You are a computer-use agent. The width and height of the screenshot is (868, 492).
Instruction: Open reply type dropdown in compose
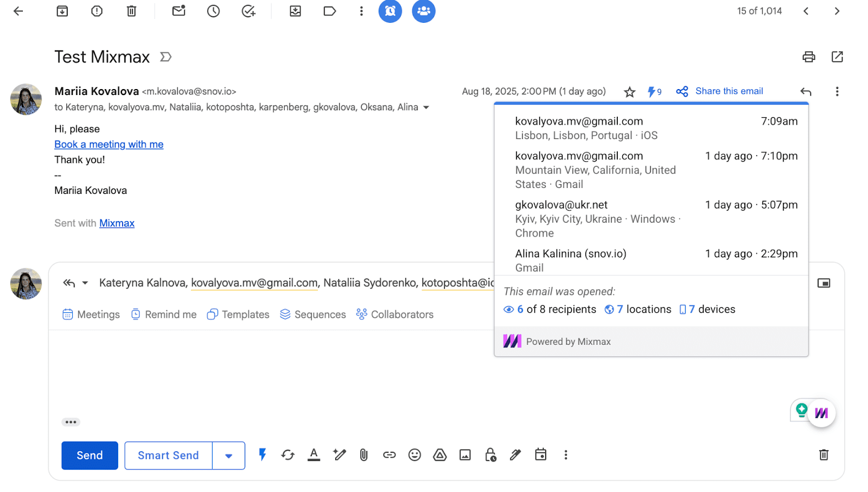[x=85, y=283]
